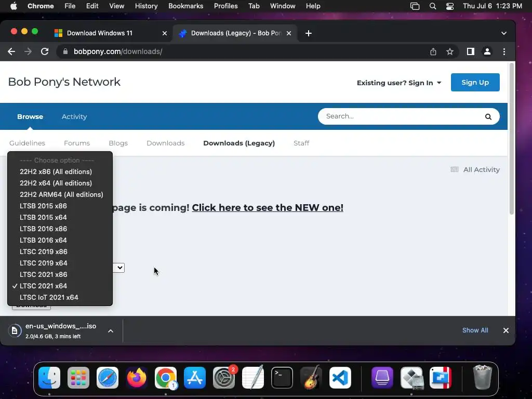The image size is (532, 399).
Task: Open Trash in the dock
Action: 483,377
